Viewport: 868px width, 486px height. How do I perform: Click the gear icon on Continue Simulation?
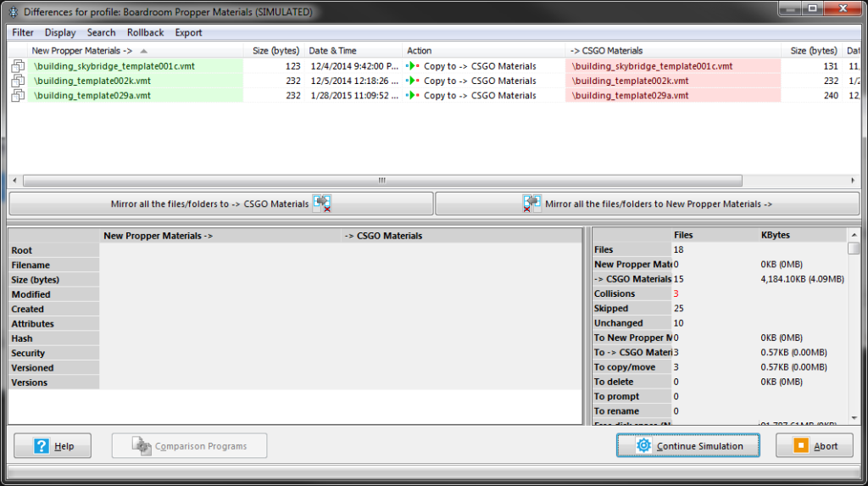(643, 445)
